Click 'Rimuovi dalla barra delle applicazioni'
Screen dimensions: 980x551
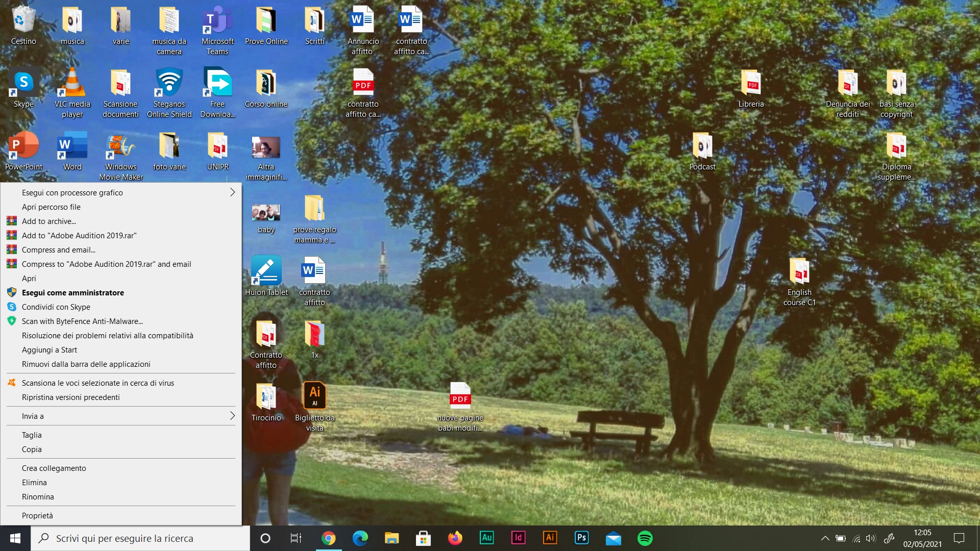pyautogui.click(x=86, y=364)
